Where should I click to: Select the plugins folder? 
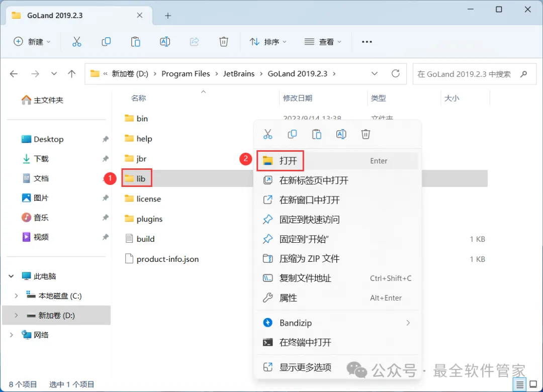[x=143, y=219]
